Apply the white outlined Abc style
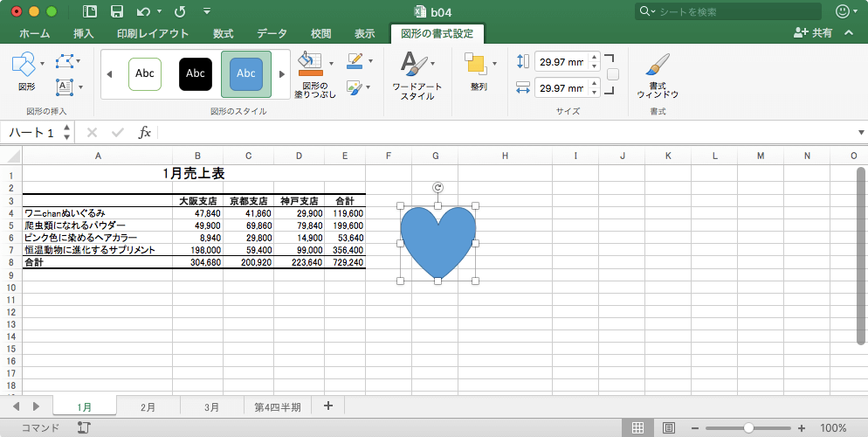Screen dimensions: 868x437 pyautogui.click(x=145, y=73)
